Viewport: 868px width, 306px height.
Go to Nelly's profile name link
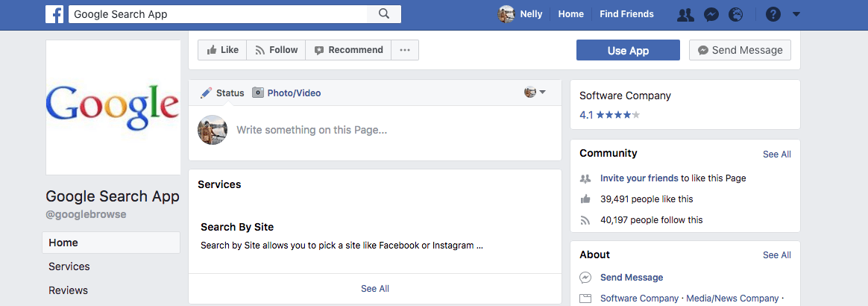click(532, 14)
